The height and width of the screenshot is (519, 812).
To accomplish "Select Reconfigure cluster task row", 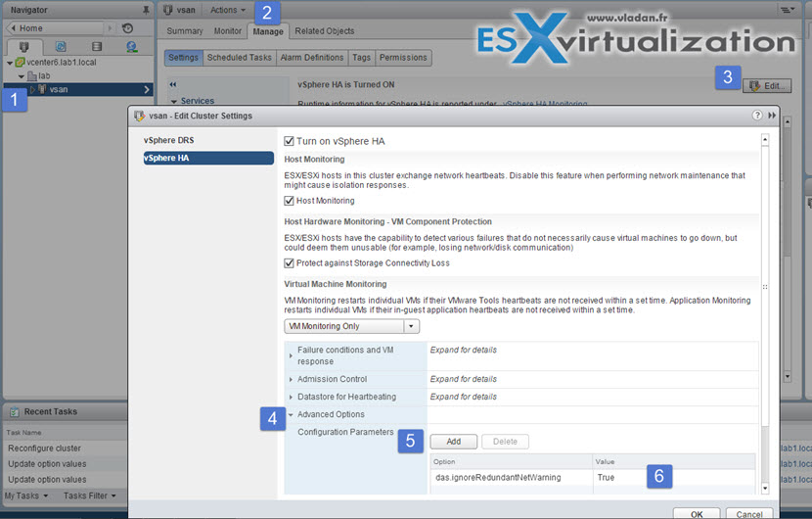I will (x=66, y=448).
